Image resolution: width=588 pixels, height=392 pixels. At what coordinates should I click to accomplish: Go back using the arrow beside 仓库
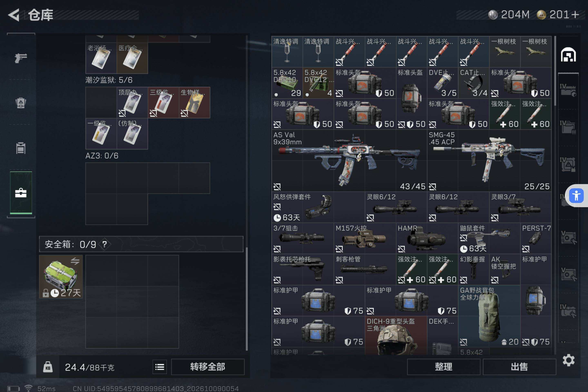[x=14, y=15]
